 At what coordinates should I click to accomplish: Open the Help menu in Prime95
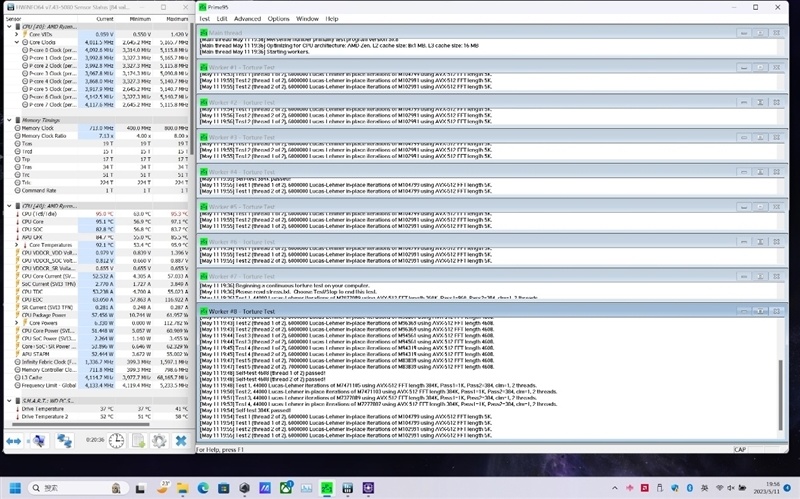click(x=332, y=19)
